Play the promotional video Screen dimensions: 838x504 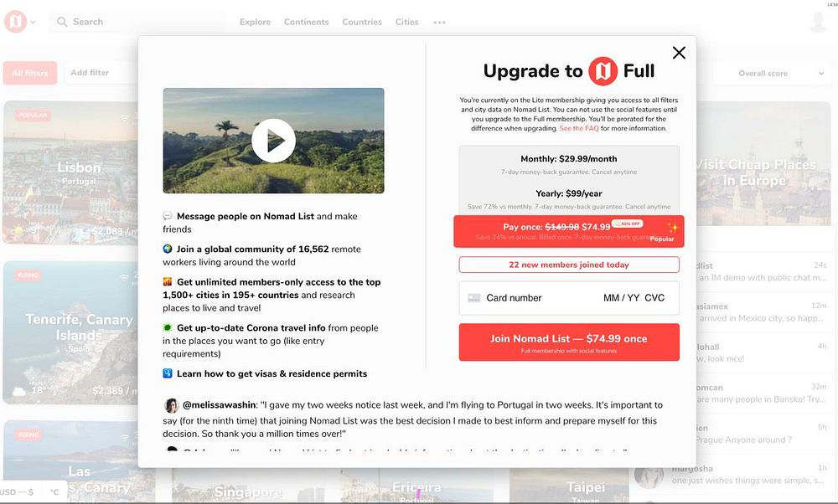pyautogui.click(x=273, y=141)
